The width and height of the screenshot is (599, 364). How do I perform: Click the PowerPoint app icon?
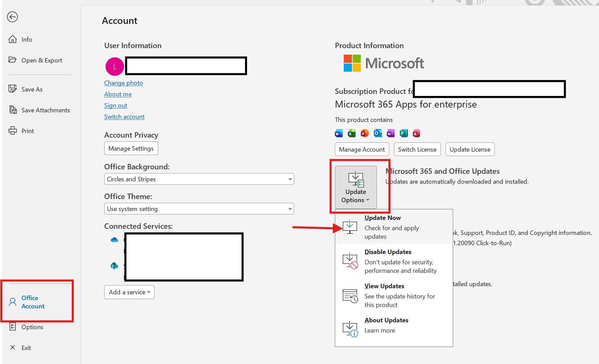pyautogui.click(x=365, y=133)
